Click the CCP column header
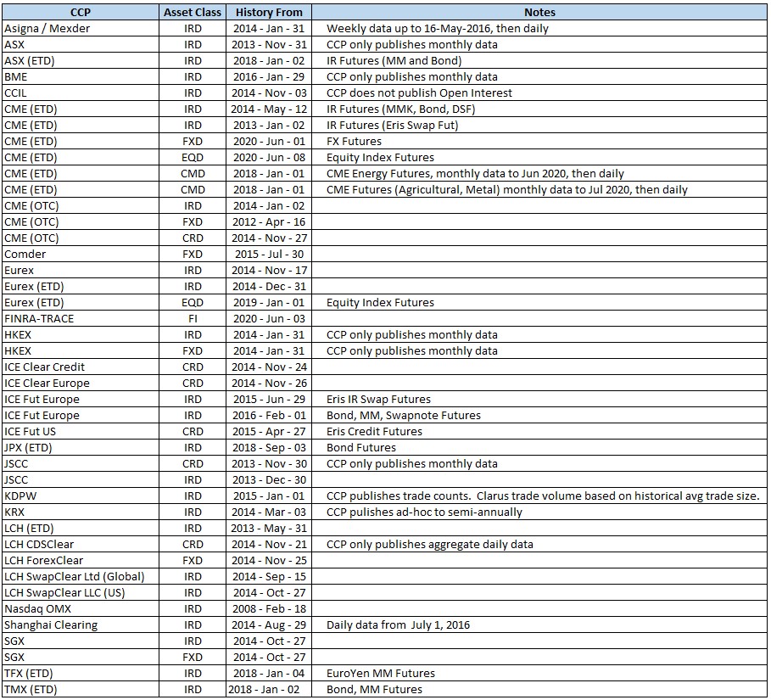Image resolution: width=771 pixels, height=700 pixels. [x=80, y=12]
